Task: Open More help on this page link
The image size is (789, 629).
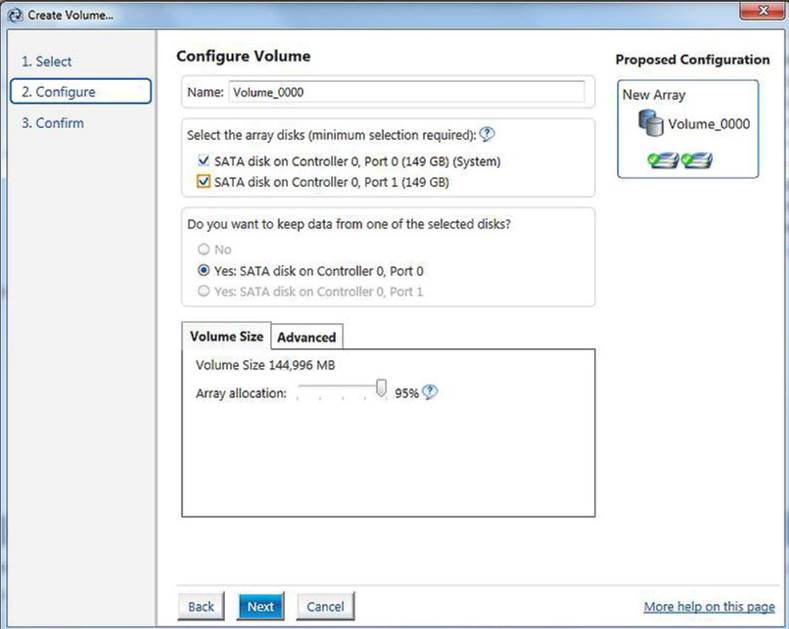Action: [x=709, y=606]
